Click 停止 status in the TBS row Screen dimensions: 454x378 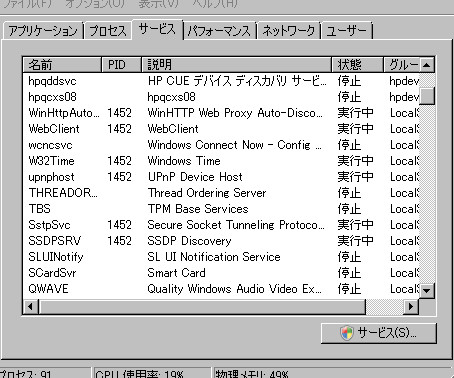tap(349, 209)
